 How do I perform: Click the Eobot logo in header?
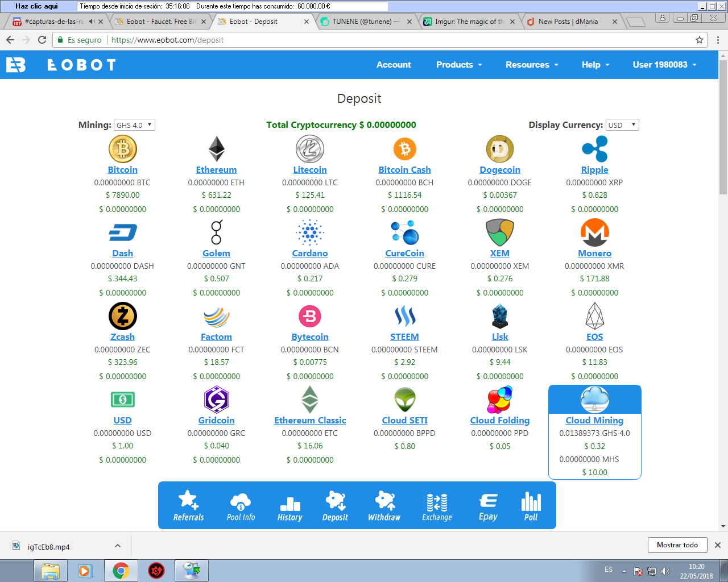pyautogui.click(x=61, y=65)
